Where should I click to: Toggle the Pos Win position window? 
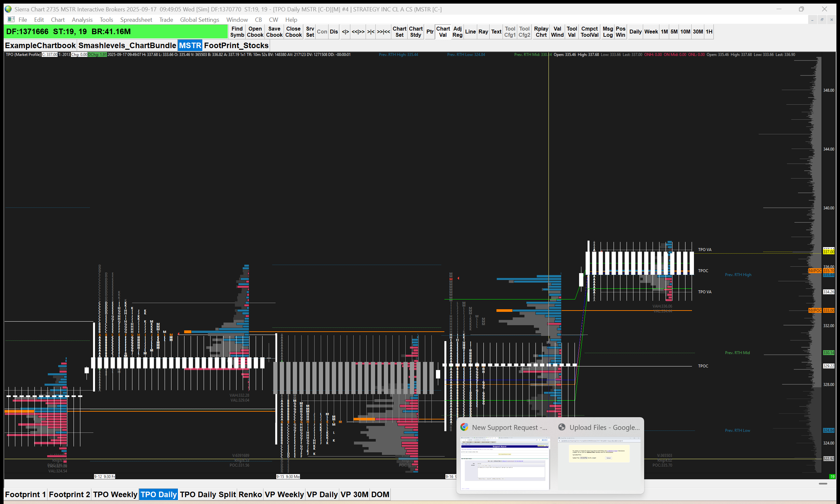pos(620,32)
